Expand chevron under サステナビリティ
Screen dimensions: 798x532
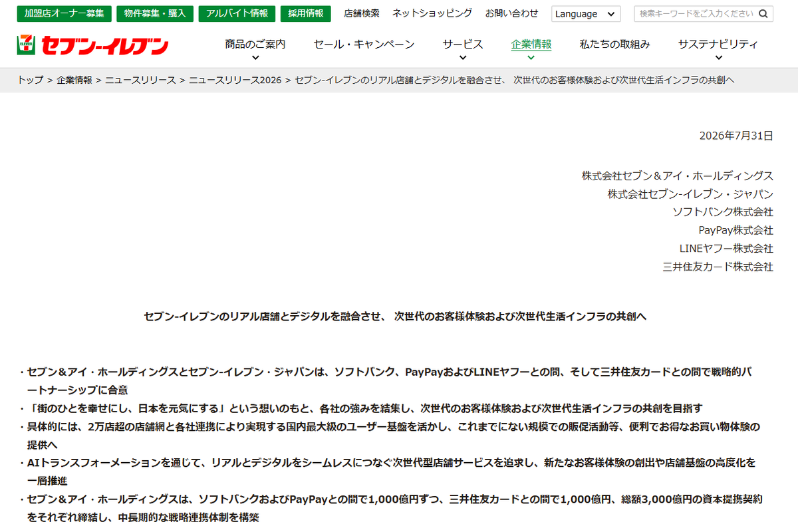[718, 58]
